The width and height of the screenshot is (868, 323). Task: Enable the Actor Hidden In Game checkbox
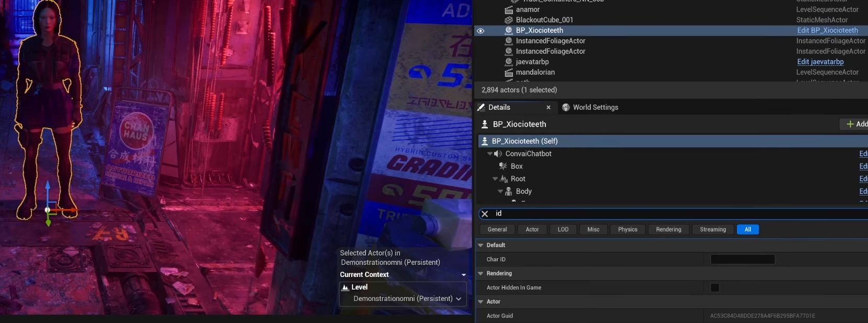pos(715,287)
